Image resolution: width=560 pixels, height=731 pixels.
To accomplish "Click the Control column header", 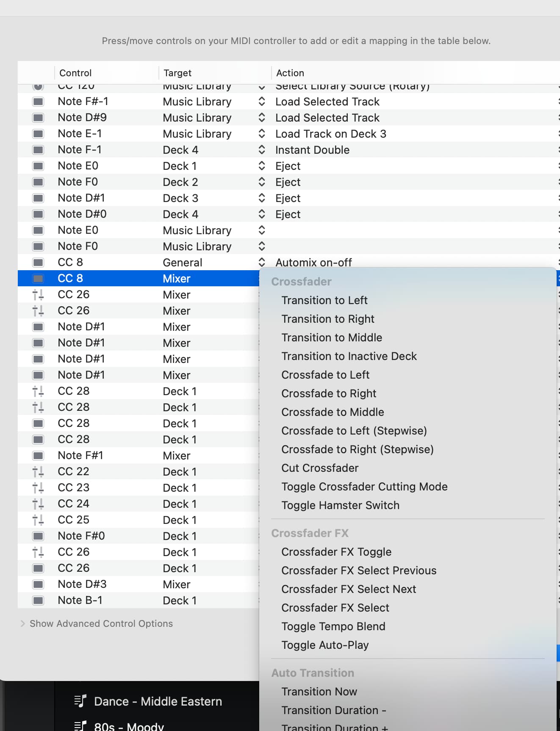I will (x=75, y=73).
